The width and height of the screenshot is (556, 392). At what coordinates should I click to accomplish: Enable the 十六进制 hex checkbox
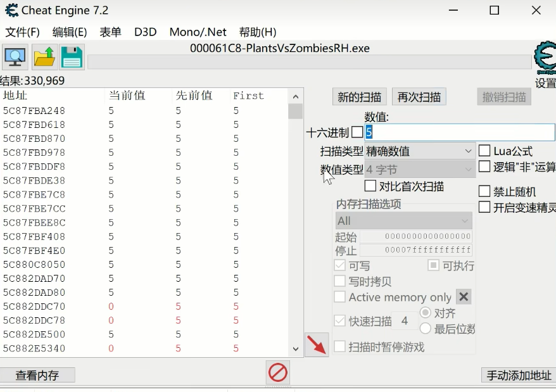click(x=357, y=132)
